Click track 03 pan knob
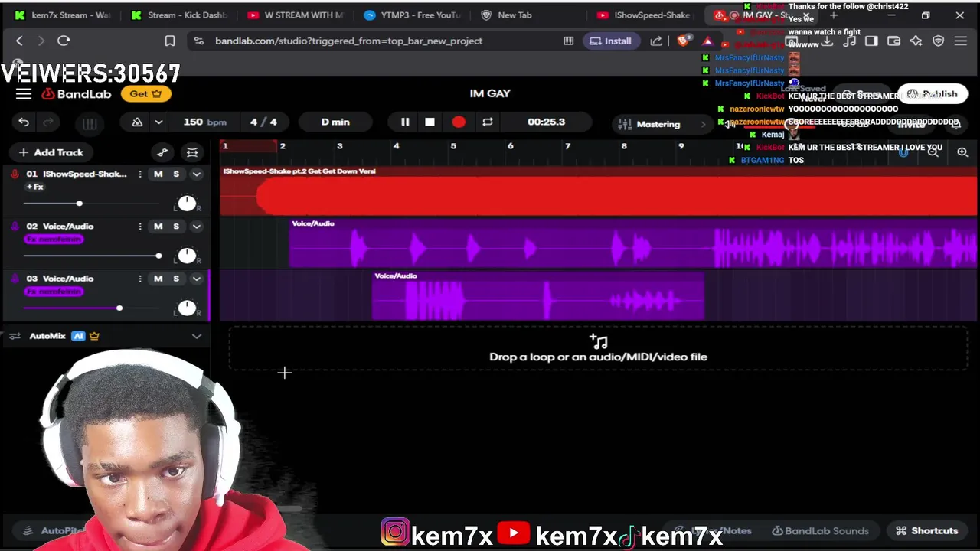980x551 pixels. click(x=187, y=308)
